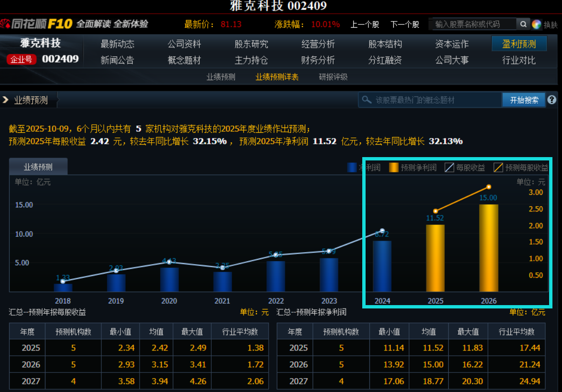The width and height of the screenshot is (562, 392).
Task: Click the 2.42 EPS mean cell
Action: [156, 348]
